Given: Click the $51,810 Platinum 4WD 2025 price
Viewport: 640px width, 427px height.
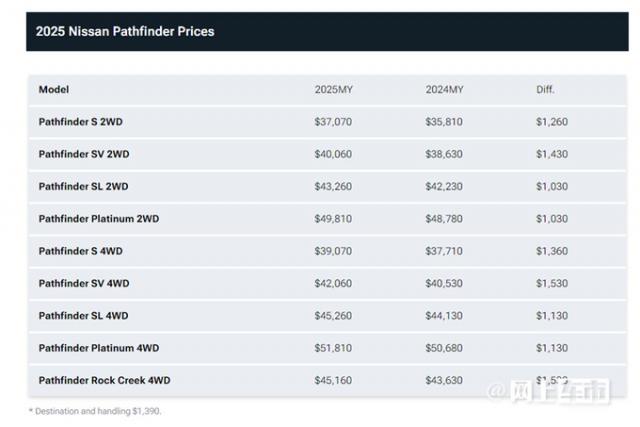Looking at the screenshot, I should tap(335, 347).
